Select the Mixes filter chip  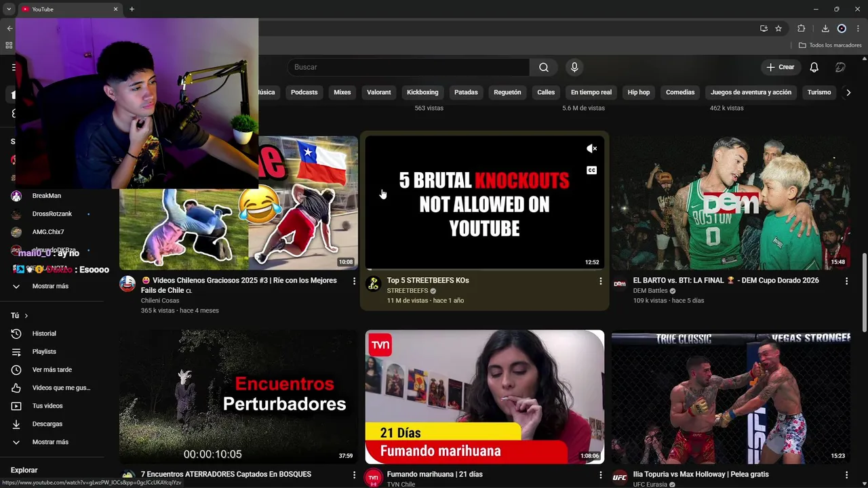[342, 92]
